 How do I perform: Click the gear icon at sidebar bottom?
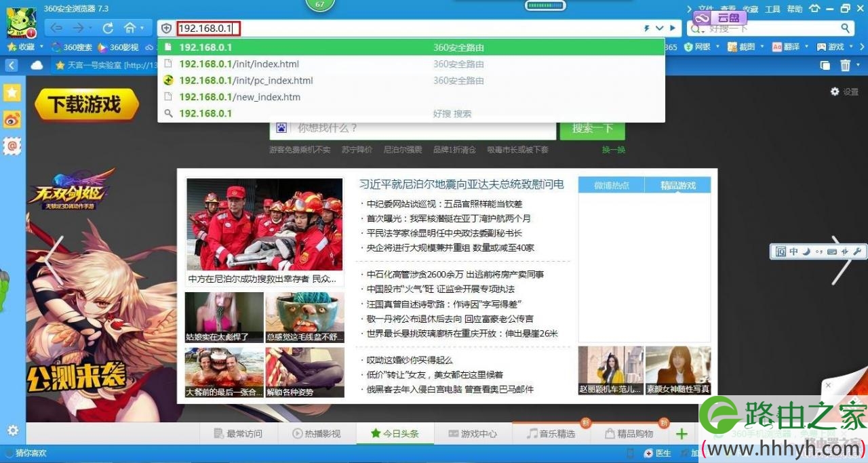(12, 430)
